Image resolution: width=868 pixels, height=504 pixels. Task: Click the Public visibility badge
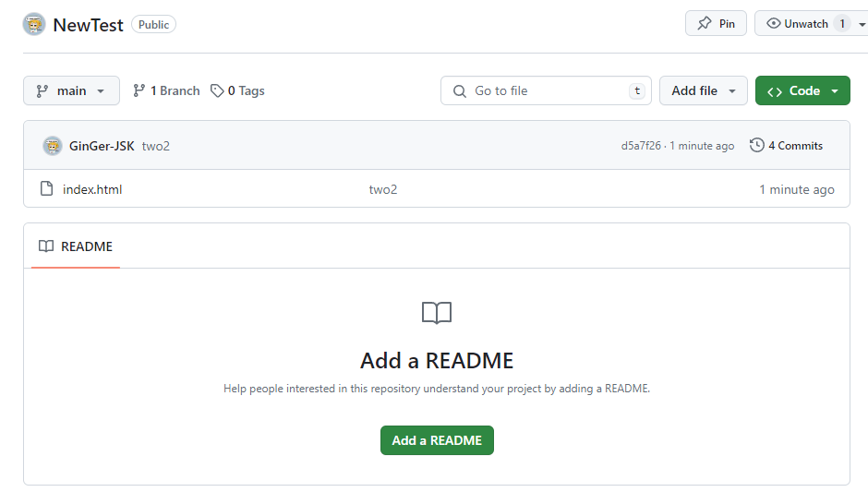pos(153,24)
